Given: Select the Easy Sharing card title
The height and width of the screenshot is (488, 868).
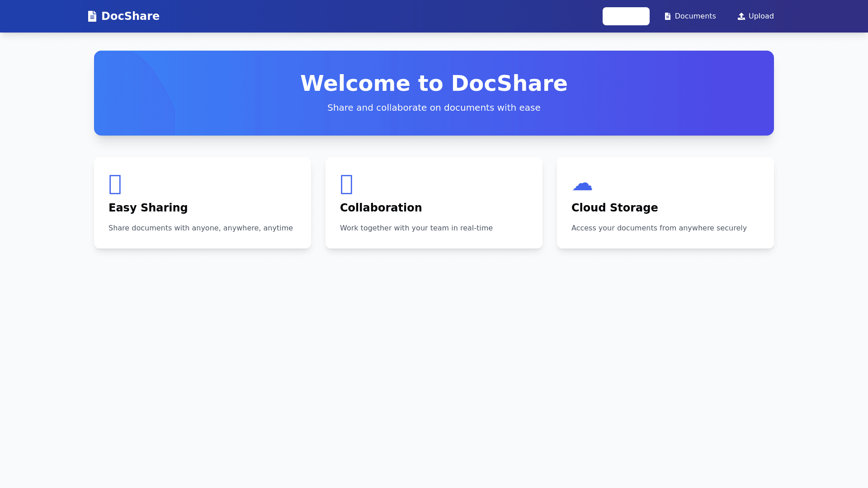Looking at the screenshot, I should [x=148, y=208].
